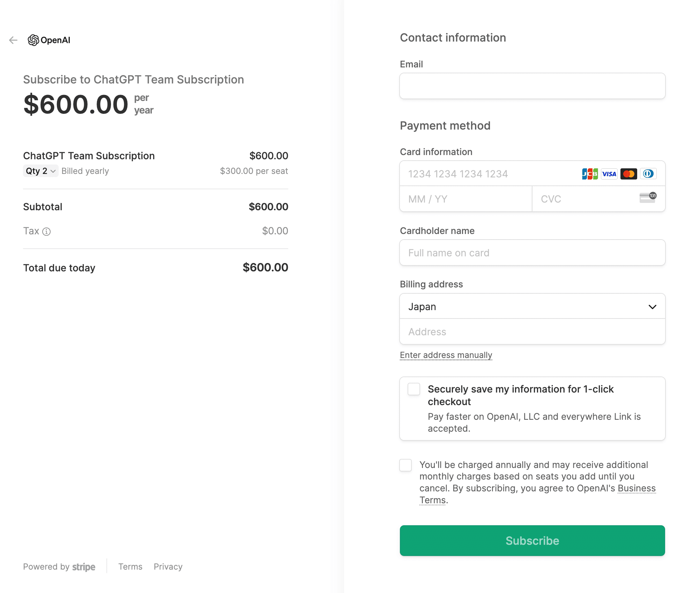
Task: Tick the annual charge agreement checkbox
Action: pyautogui.click(x=405, y=465)
